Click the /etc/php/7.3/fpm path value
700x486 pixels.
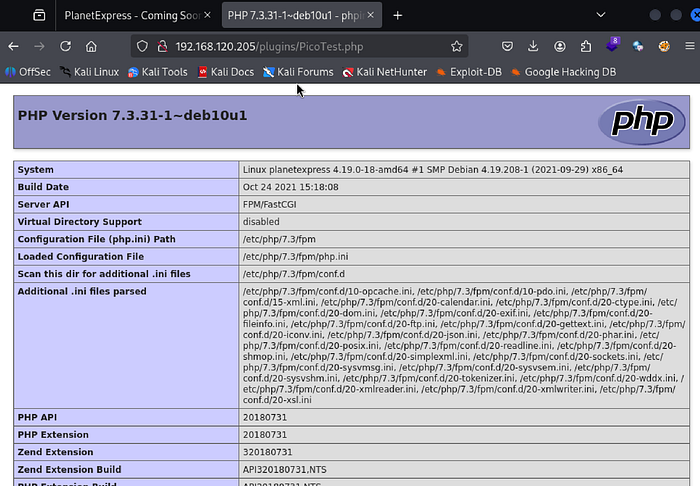click(279, 239)
